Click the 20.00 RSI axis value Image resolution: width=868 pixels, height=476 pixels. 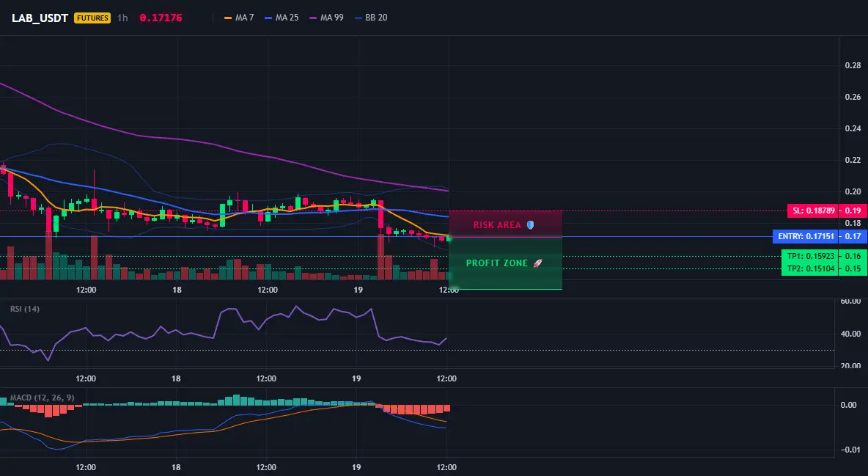click(x=851, y=366)
